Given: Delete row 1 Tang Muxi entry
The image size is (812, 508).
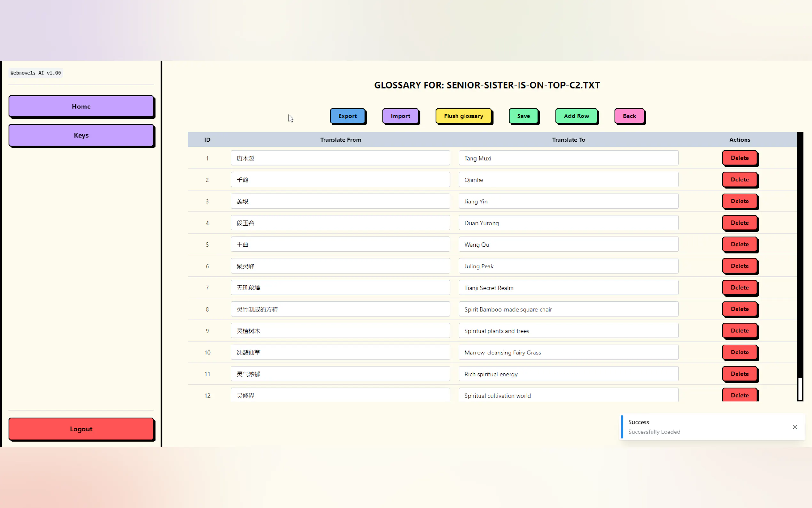Looking at the screenshot, I should 739,158.
